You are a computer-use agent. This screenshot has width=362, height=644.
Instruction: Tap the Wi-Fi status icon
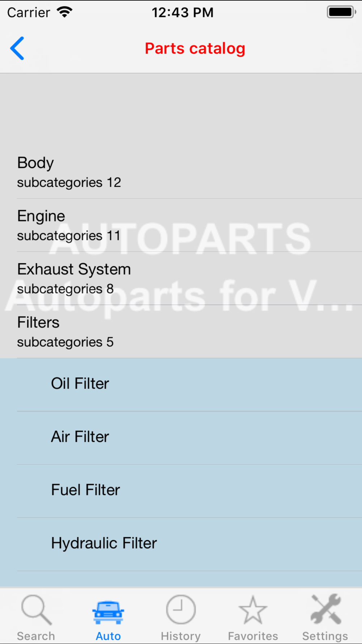click(65, 12)
